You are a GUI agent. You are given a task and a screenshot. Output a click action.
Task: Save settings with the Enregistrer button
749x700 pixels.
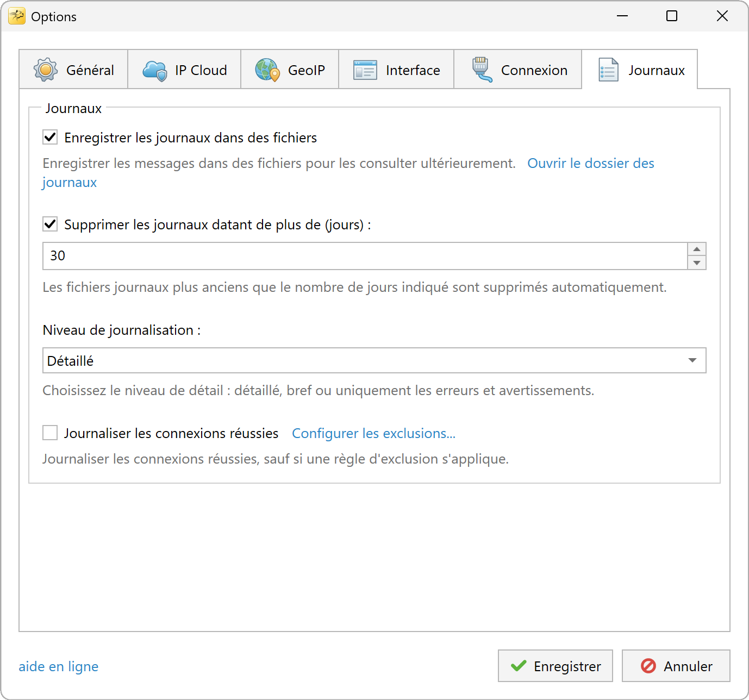pyautogui.click(x=555, y=666)
